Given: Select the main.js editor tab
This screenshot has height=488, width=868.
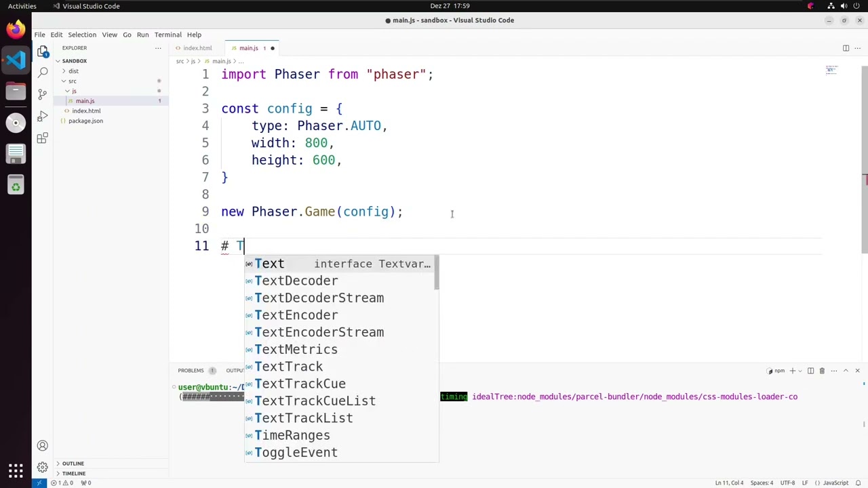Looking at the screenshot, I should pyautogui.click(x=252, y=48).
